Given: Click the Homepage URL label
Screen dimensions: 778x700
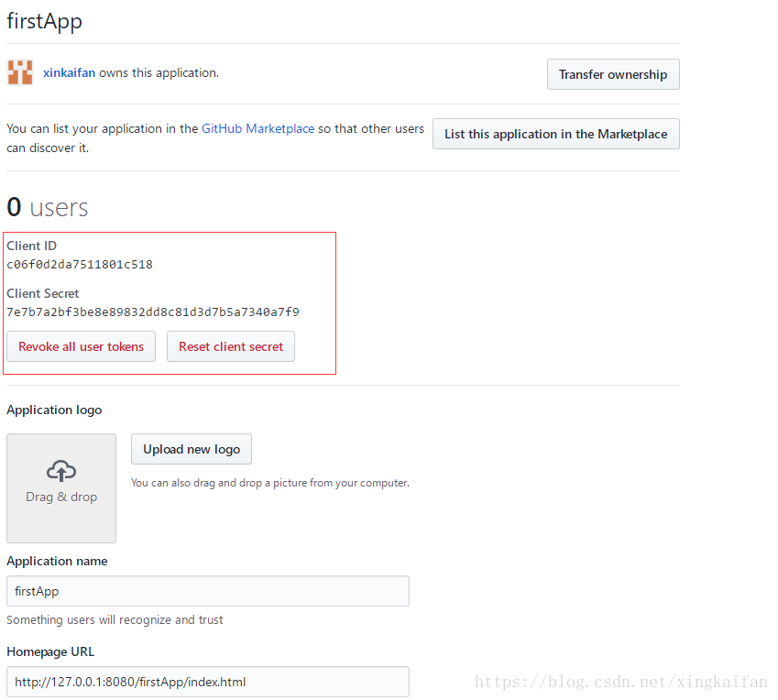Looking at the screenshot, I should coord(50,651).
